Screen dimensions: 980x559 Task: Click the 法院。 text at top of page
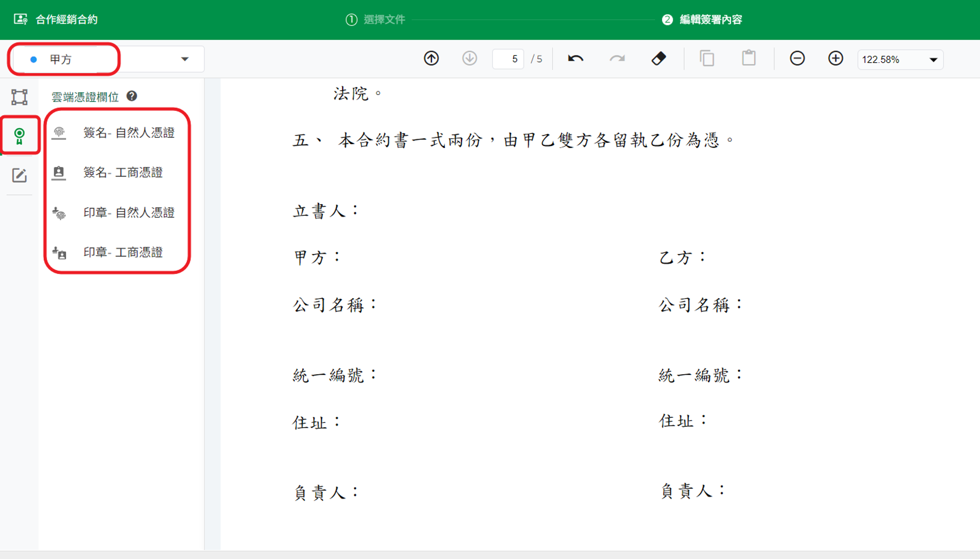pos(357,93)
